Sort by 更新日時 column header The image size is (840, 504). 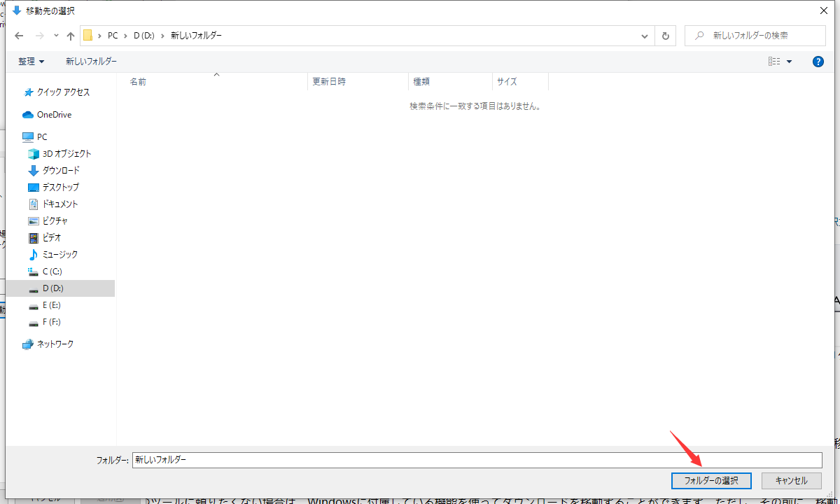[329, 82]
